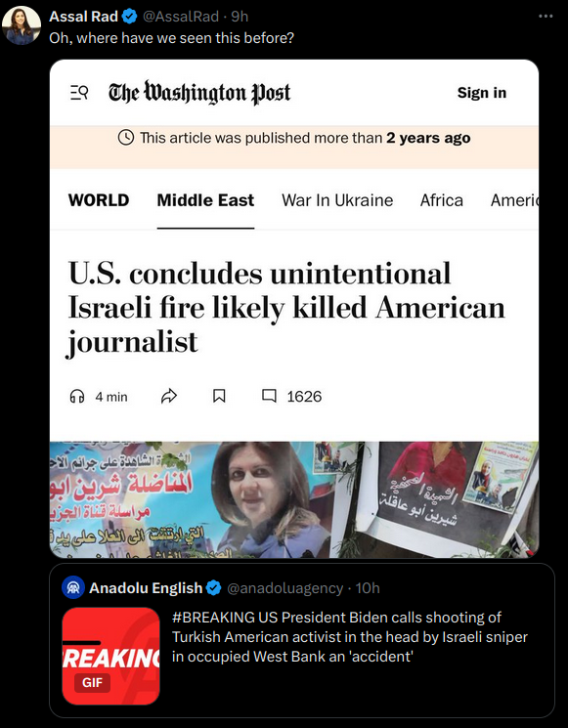Click the share arrow icon
568x728 pixels.
(169, 396)
